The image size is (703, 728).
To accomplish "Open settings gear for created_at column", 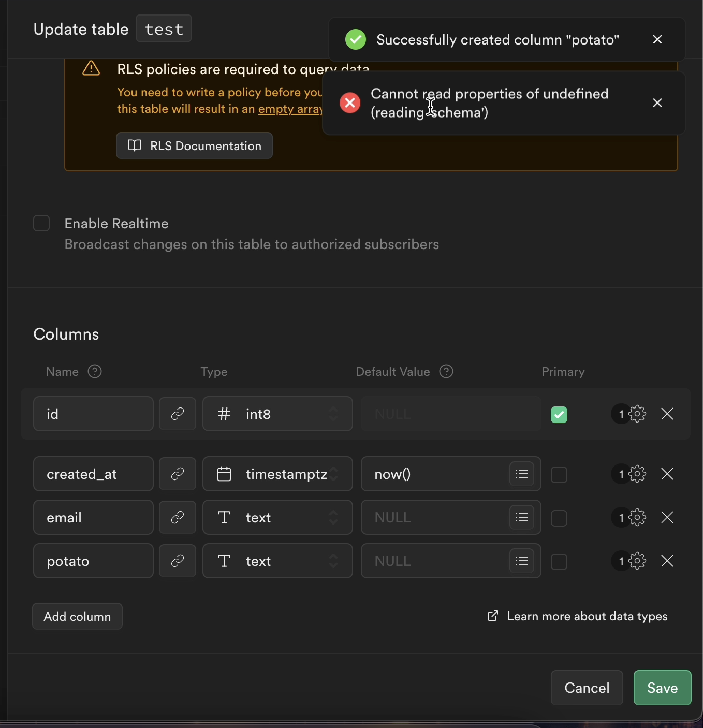I will pos(637,474).
